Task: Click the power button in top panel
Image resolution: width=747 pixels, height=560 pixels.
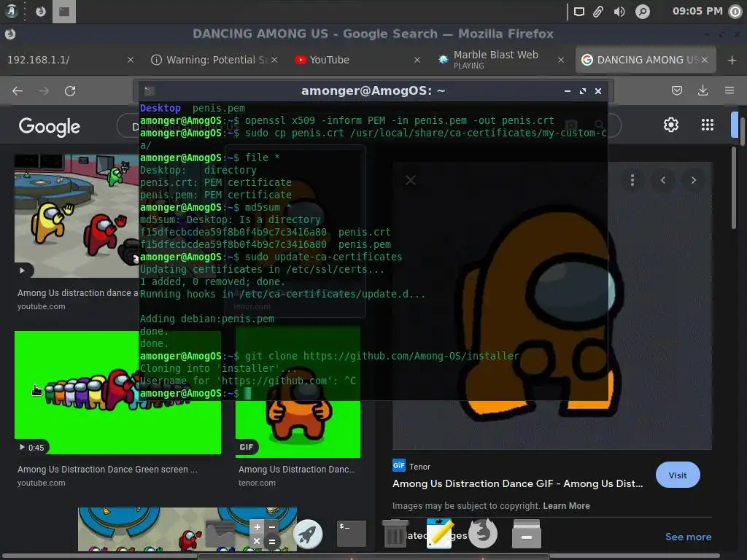Action: click(735, 12)
